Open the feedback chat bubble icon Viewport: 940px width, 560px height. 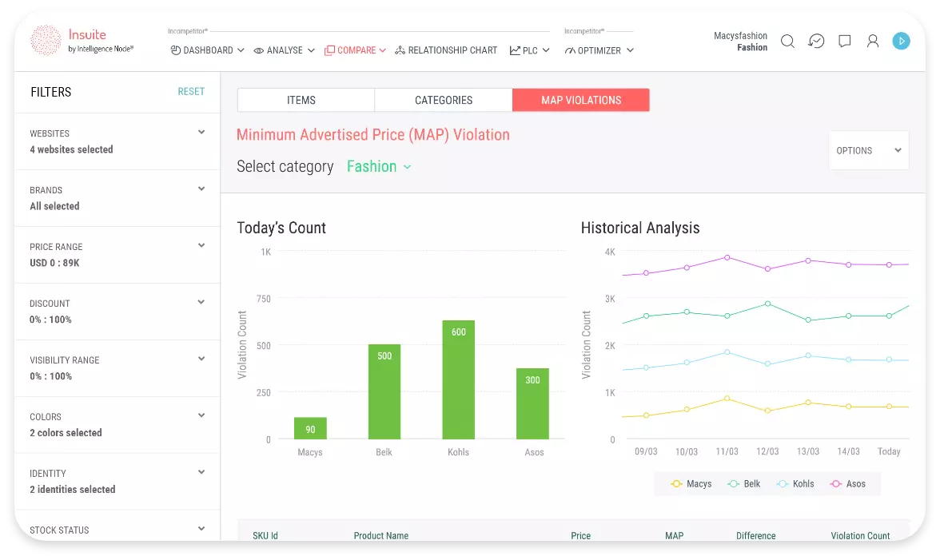844,41
